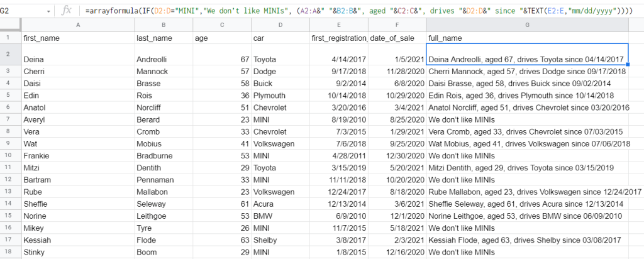This screenshot has width=644, height=259.
Task: Click the date cell 8/19/2010
Action: coord(339,120)
